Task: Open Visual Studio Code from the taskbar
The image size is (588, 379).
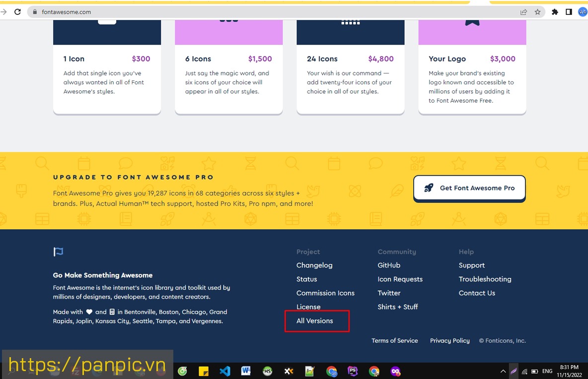Action: (x=225, y=371)
